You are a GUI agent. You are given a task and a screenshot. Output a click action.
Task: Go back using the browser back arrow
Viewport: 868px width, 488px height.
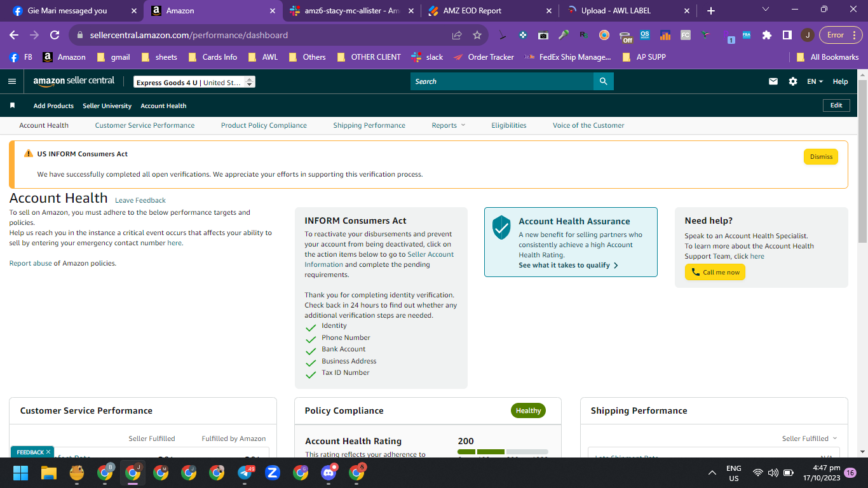pyautogui.click(x=14, y=35)
